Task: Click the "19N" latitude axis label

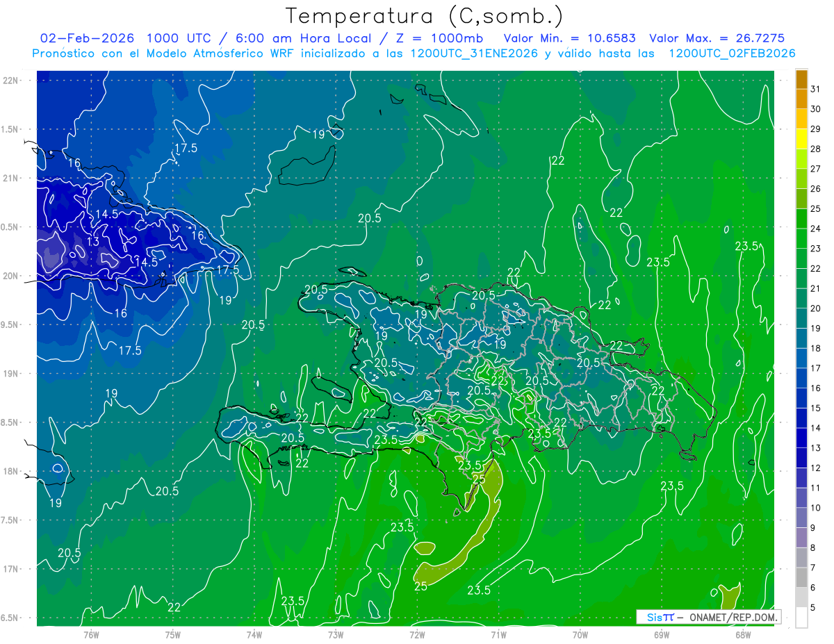Action: tap(10, 374)
